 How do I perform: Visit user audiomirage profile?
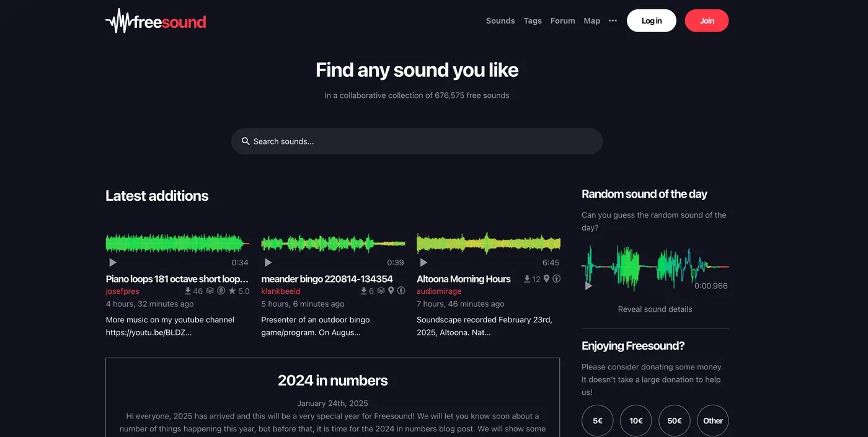point(439,291)
